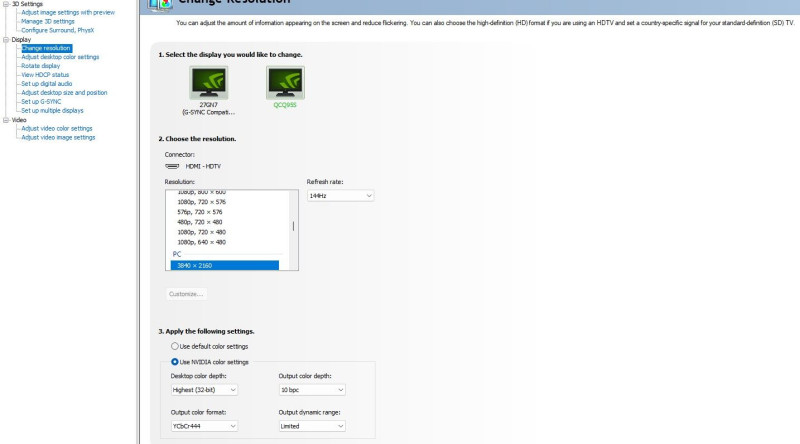Collapse the Video tree node

6,120
